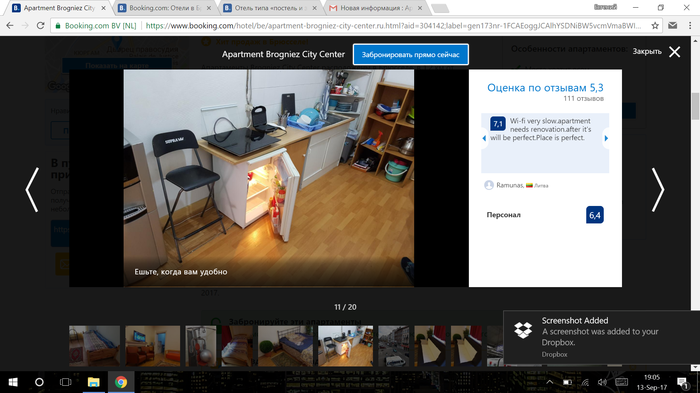Open Windows Task View icon
Screen dimensions: 700x393
(66, 382)
